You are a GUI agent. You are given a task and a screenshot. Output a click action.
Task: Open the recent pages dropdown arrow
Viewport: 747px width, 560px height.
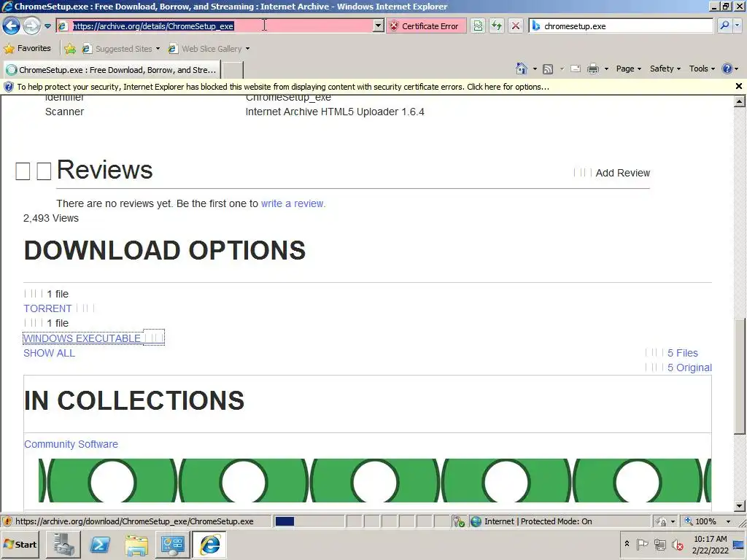point(47,26)
